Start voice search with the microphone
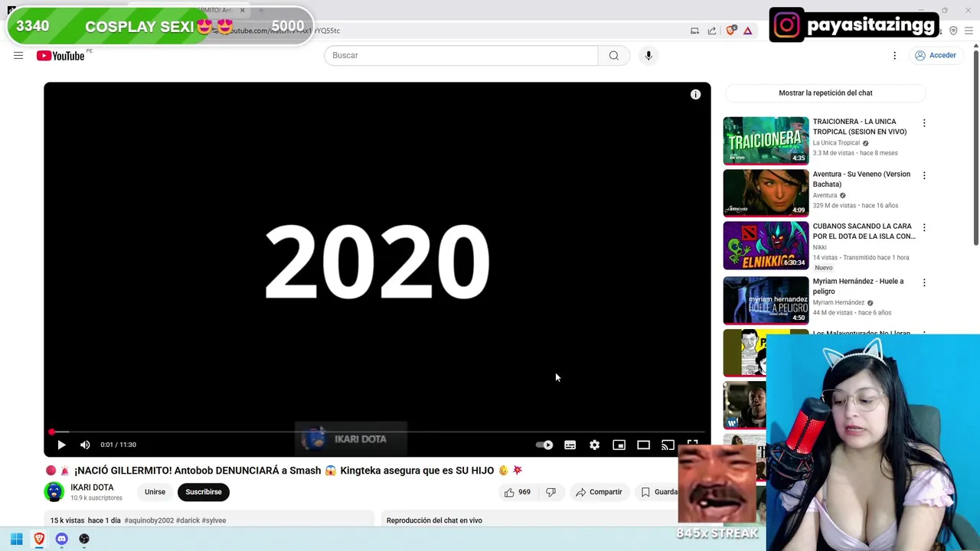Screen dimensions: 980x551 coord(648,55)
